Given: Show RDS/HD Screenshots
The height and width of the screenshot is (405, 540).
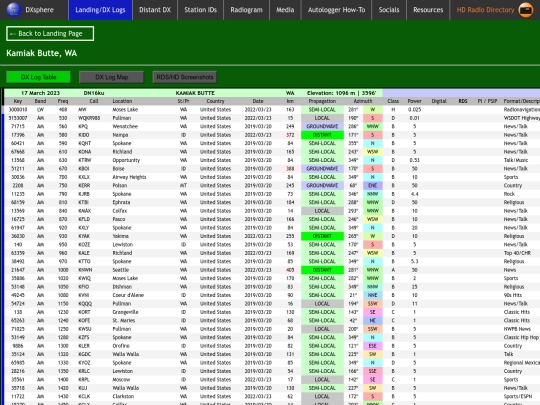Looking at the screenshot, I should point(185,77).
